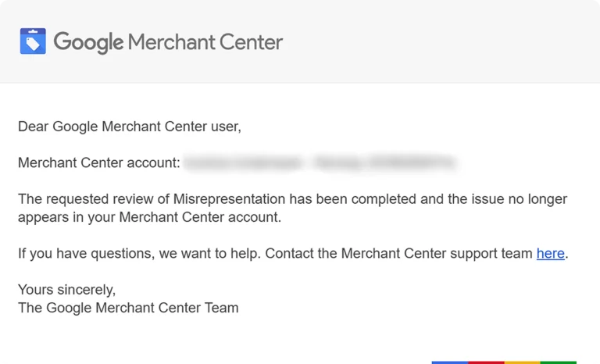Image resolution: width=600 pixels, height=364 pixels.
Task: Click the "Merchant Center account:" label
Action: (x=99, y=163)
